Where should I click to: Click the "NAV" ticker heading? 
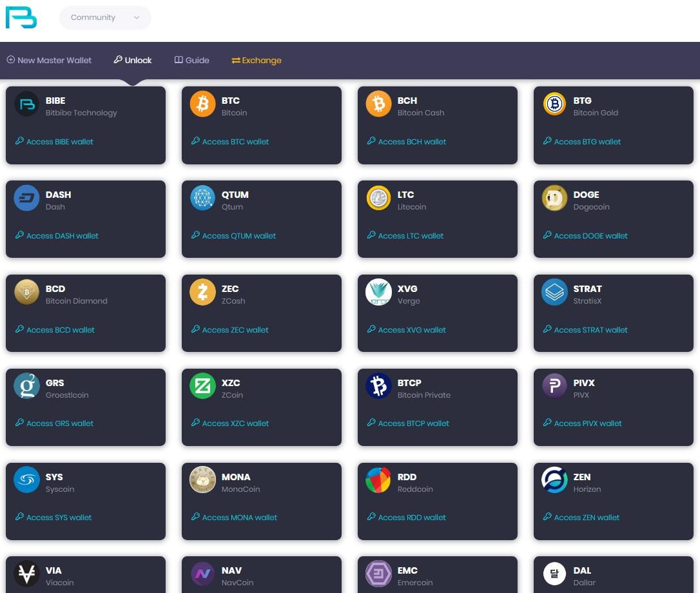[231, 570]
